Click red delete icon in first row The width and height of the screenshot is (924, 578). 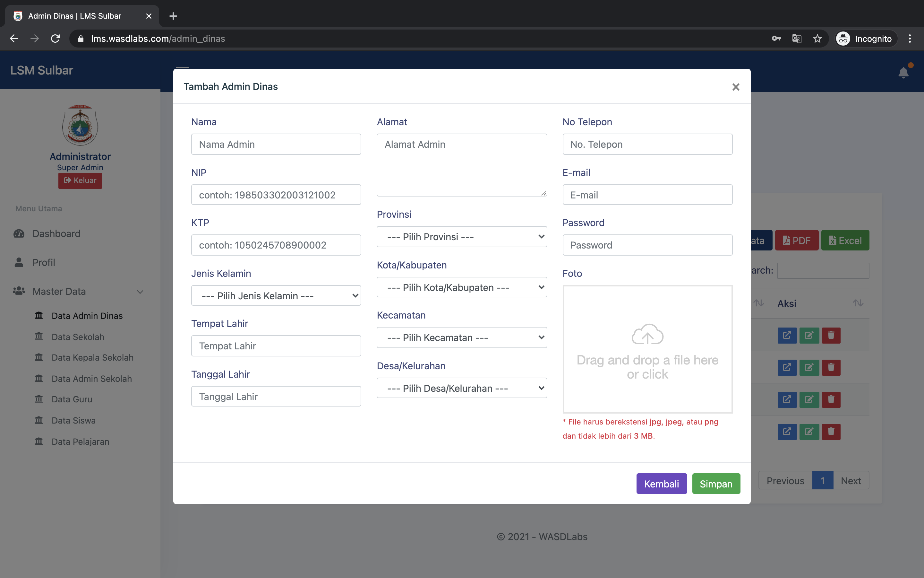831,335
